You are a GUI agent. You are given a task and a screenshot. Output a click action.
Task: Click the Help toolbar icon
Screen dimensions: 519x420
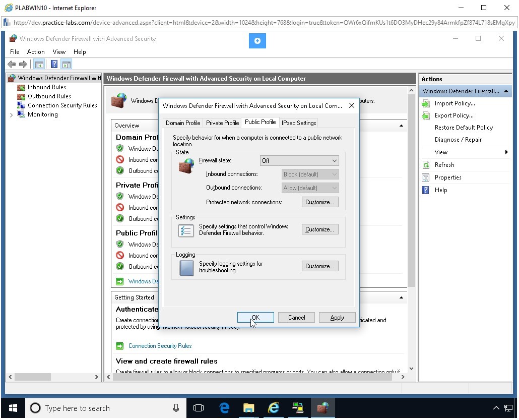coord(54,64)
